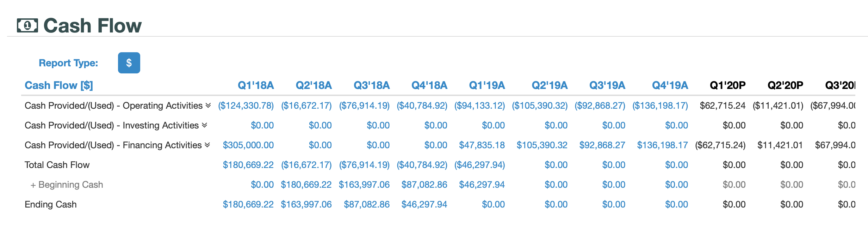The image size is (868, 228).
Task: Click the banknote icon beside the Cash Flow title
Action: [28, 25]
